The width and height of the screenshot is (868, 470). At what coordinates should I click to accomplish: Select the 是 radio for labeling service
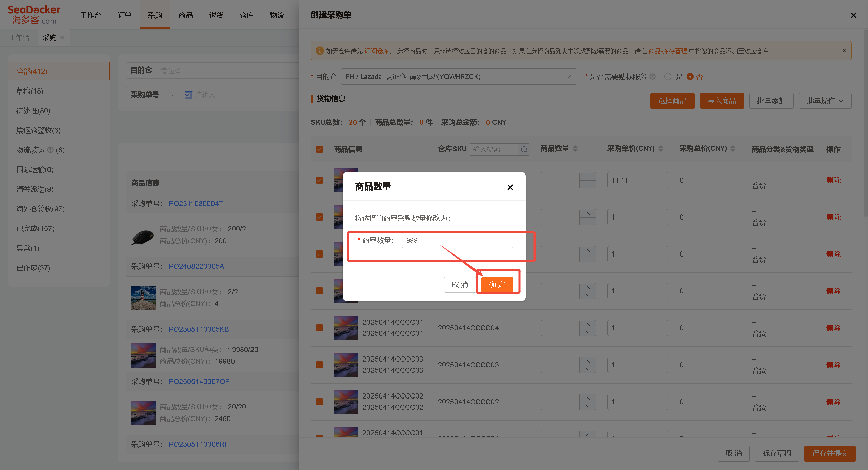pos(668,77)
